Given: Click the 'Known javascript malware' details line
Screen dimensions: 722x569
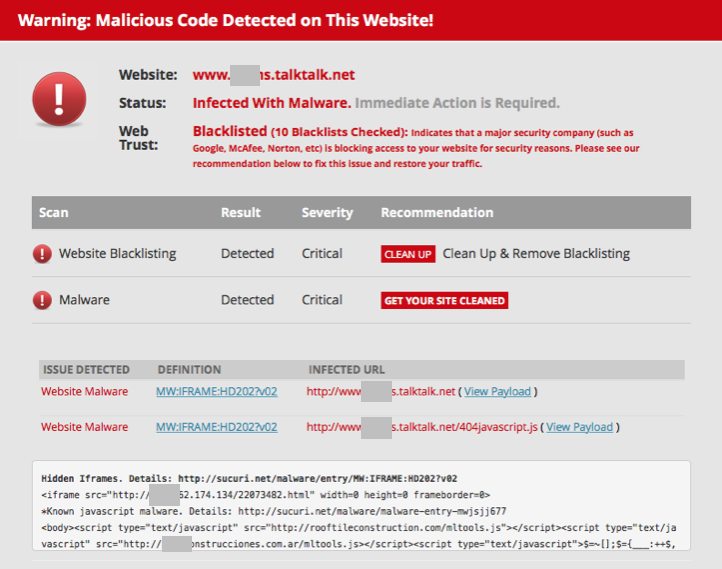Looking at the screenshot, I should coord(274,511).
